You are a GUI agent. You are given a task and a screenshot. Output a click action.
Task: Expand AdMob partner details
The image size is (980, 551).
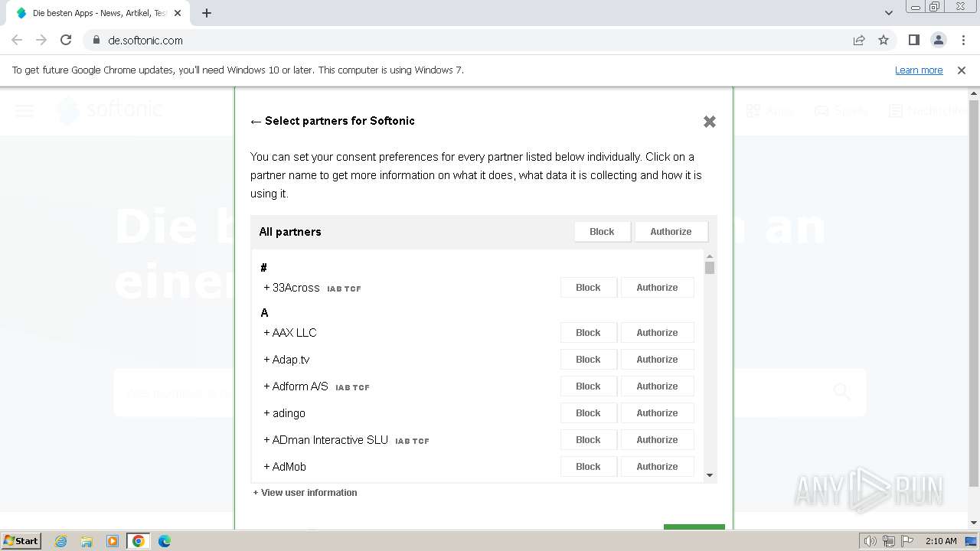(x=285, y=467)
